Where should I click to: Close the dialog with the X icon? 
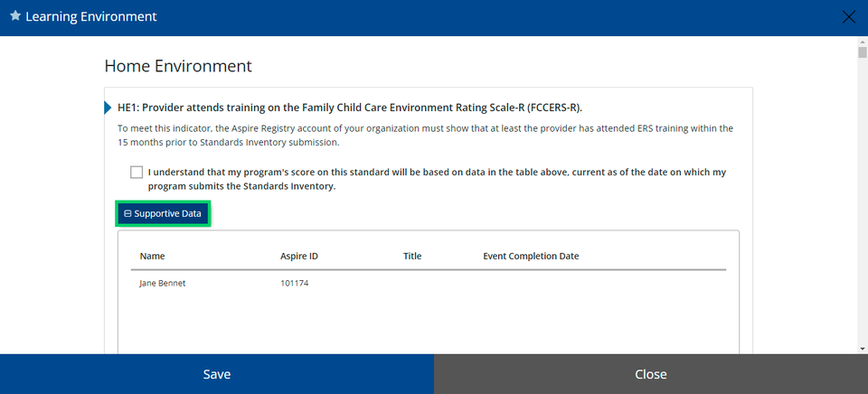click(849, 17)
